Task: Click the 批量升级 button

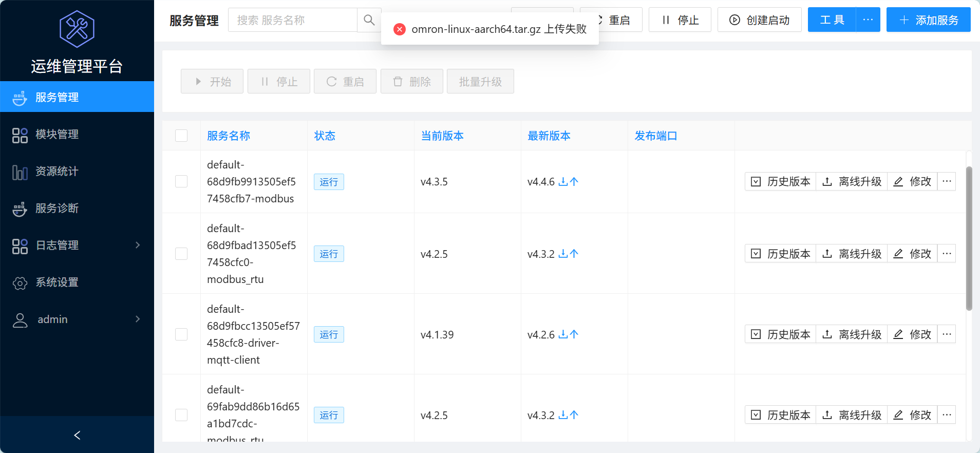Action: tap(480, 82)
